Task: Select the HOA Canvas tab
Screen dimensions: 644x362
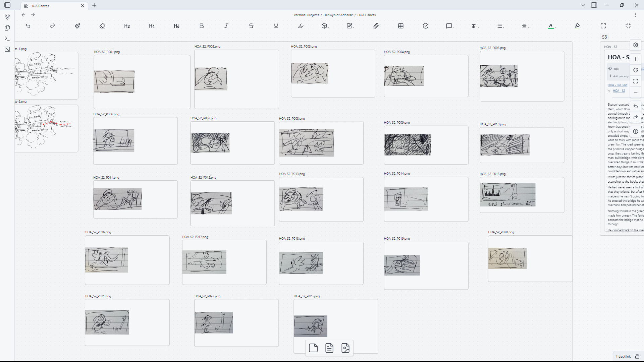Action: tap(40, 6)
